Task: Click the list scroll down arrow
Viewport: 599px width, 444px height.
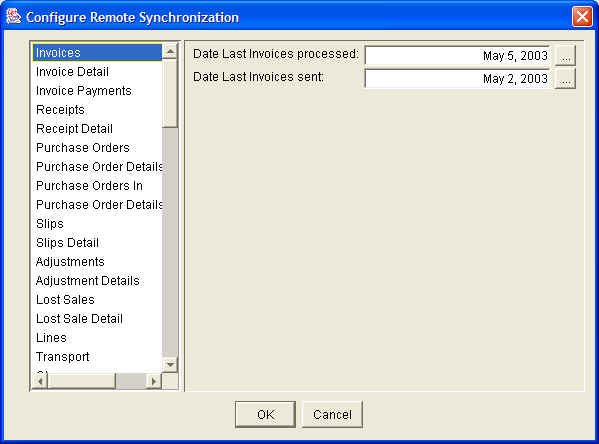Action: click(x=170, y=365)
